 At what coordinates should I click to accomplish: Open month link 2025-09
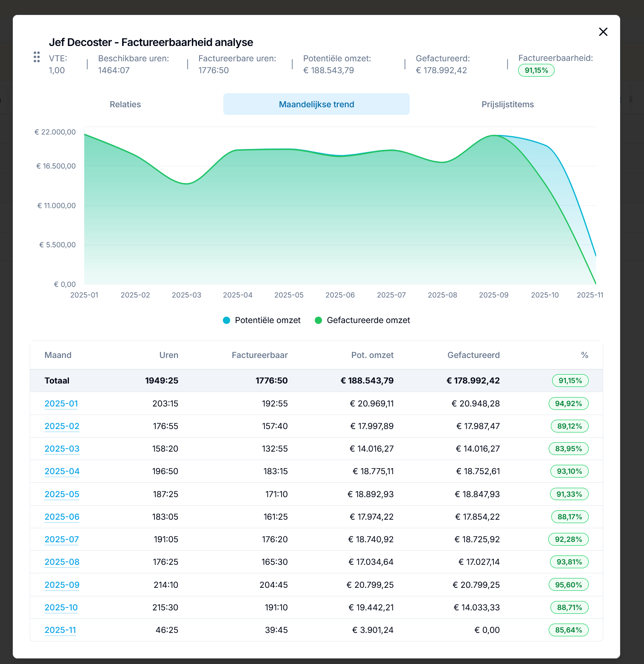62,585
